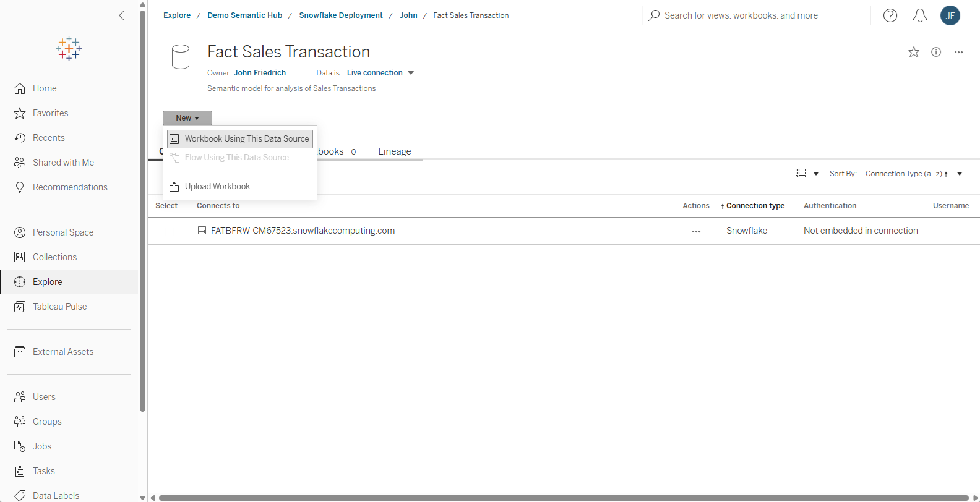Viewport: 980px width, 502px height.
Task: Go to Demo Semantic Hub breadcrumb
Action: 245,15
